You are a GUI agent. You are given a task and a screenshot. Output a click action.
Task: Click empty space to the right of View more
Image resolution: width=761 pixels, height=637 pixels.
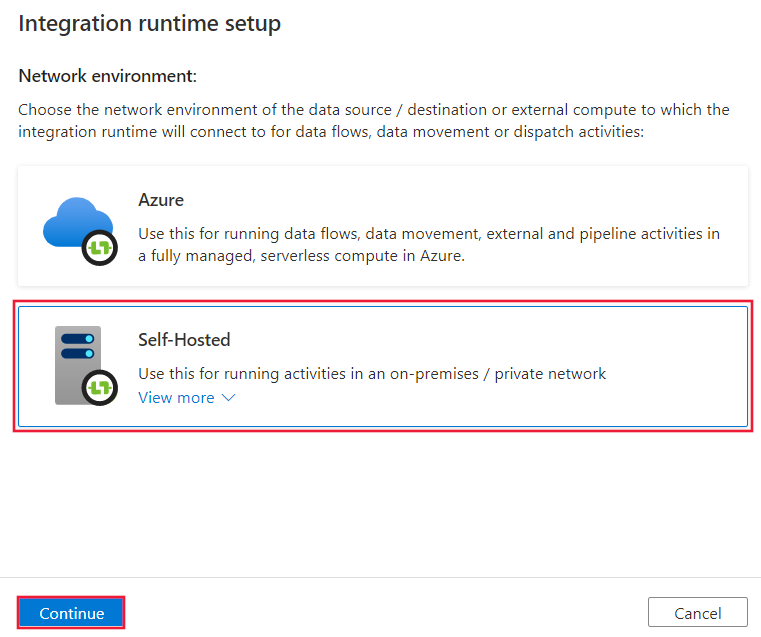click(480, 398)
